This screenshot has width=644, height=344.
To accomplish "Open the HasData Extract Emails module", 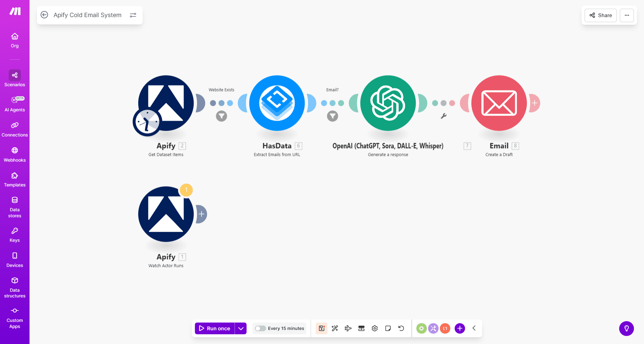I will [277, 103].
